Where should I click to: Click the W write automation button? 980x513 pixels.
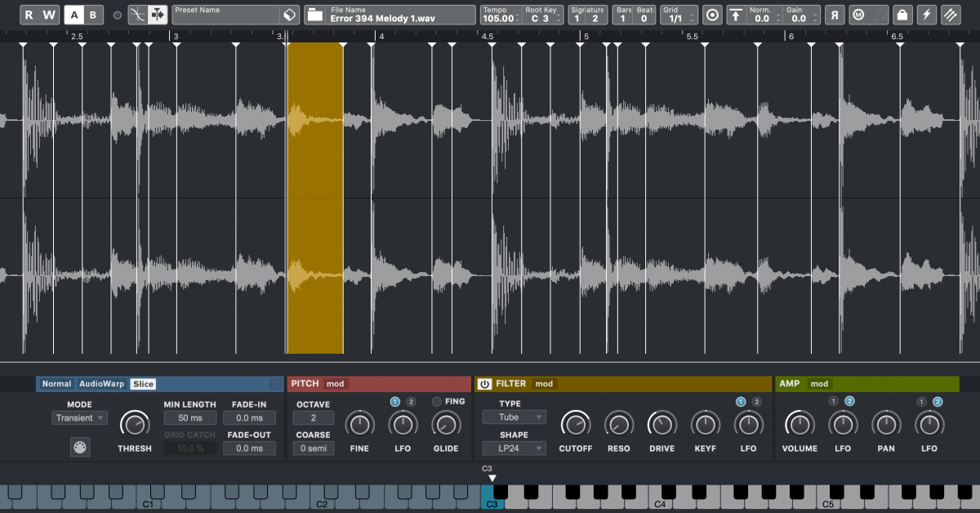click(50, 15)
